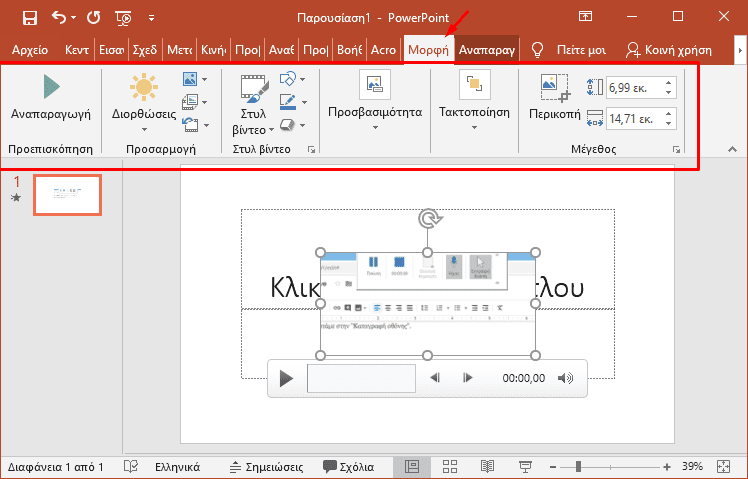Viewport: 748px width, 479px height.
Task: Switch to Slide Sorter view
Action: coord(449,467)
